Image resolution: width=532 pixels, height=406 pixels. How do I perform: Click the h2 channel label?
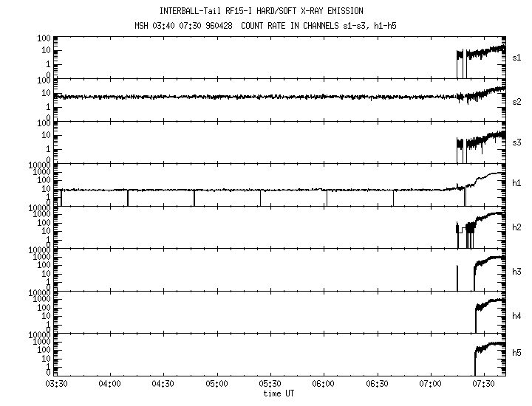click(x=517, y=228)
